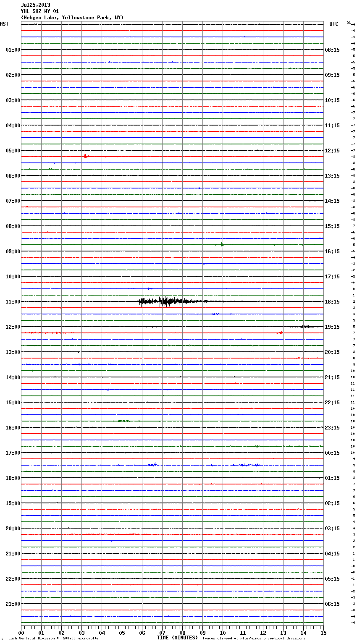Viewport: 357px width, 644px height.
Task: Select the 09:00 MST row label
Action: pos(13,251)
